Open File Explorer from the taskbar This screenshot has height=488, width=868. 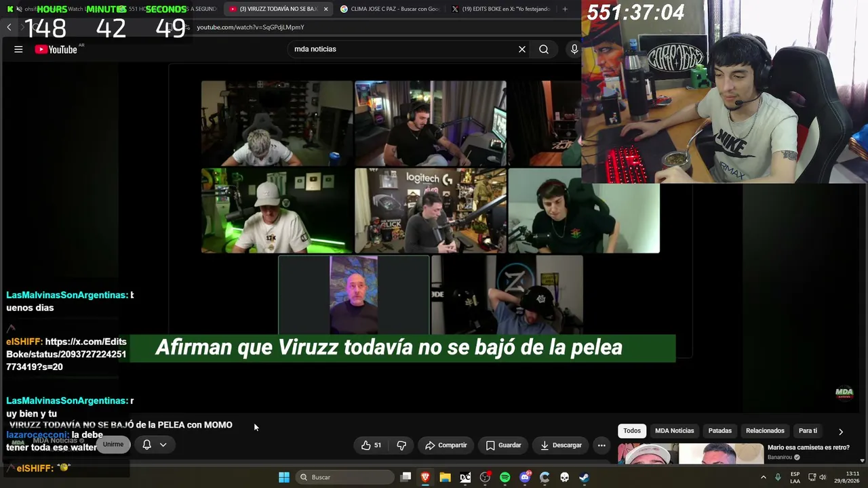click(x=445, y=477)
